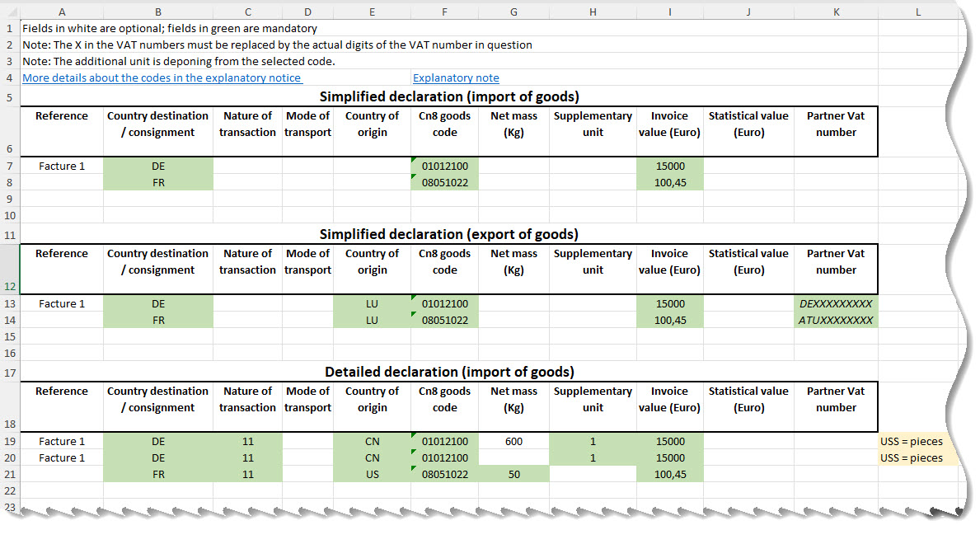Select the LU country of origin cell in row 13
Screen dimensions: 980x544
coord(372,303)
